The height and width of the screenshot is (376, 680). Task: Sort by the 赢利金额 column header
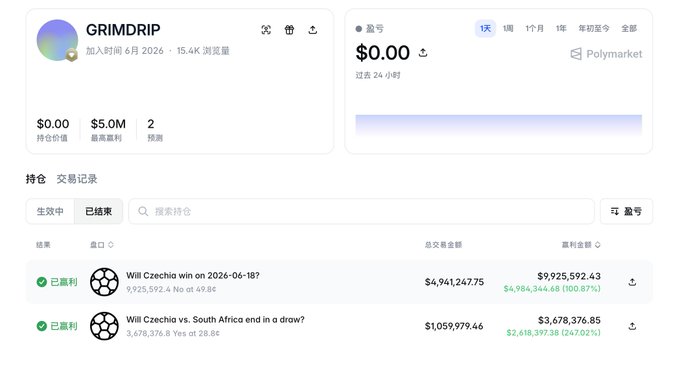581,245
